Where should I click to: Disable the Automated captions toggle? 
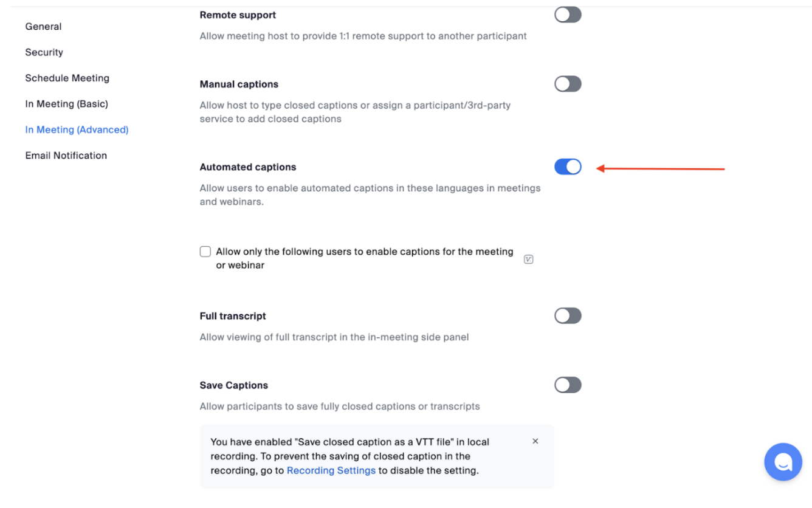568,166
